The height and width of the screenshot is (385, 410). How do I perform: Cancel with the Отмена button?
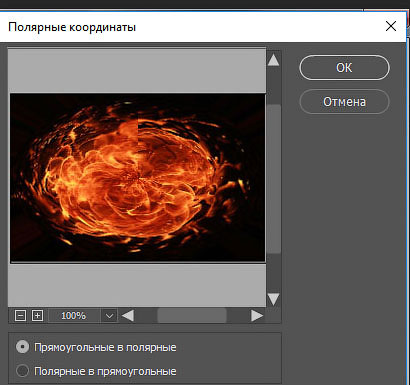pos(344,102)
